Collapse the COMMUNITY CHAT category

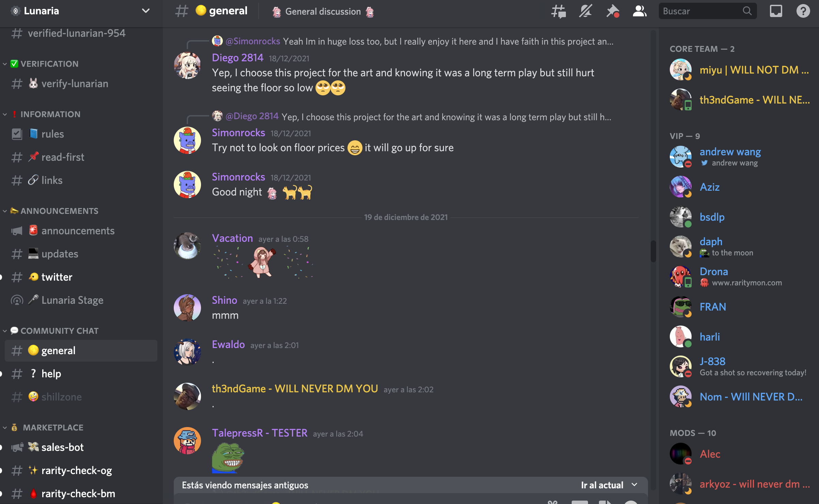click(x=51, y=331)
